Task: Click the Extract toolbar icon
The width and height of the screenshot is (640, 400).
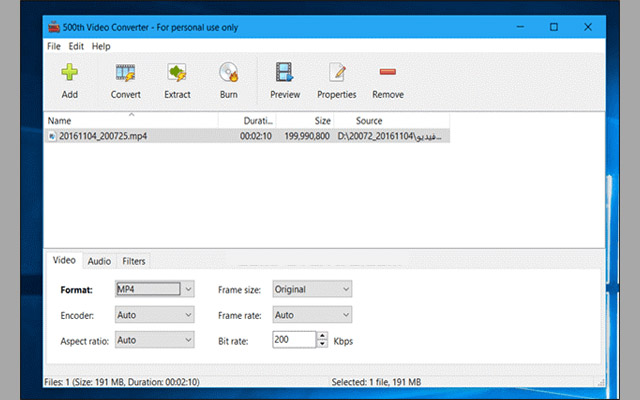Action: (x=177, y=74)
